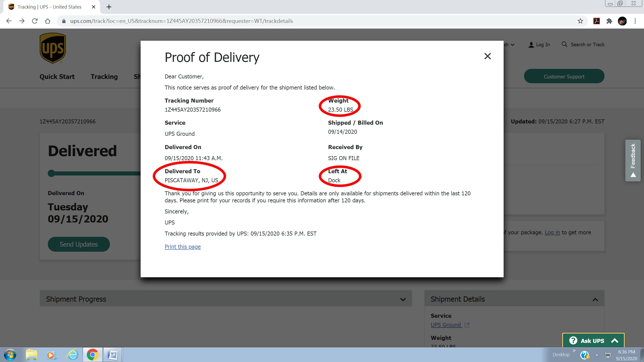The height and width of the screenshot is (362, 644).
Task: Click the Log in link in package notice
Action: point(552,232)
